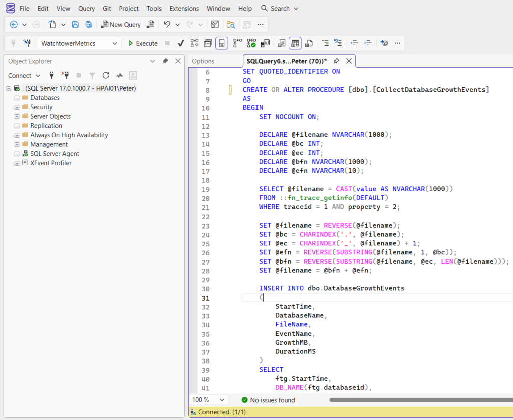Viewport: 513px width, 420px height.
Task: Undo the last edit using the Undo icon
Action: [x=165, y=24]
